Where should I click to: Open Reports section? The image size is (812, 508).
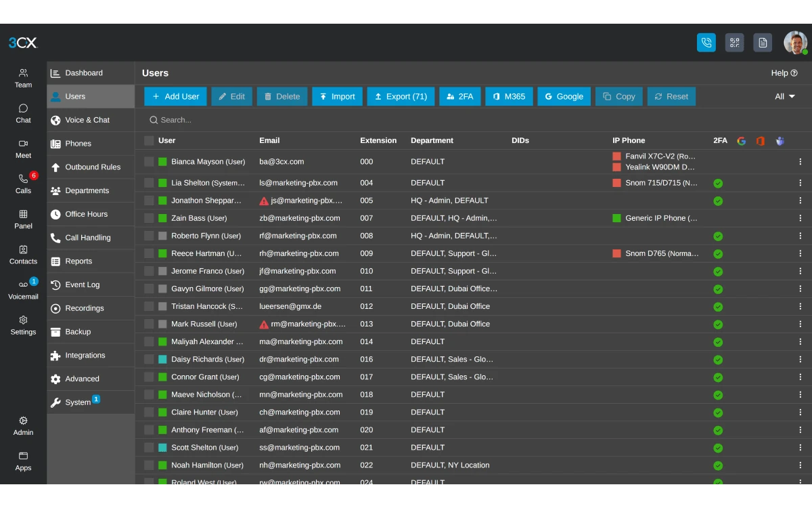point(91,261)
